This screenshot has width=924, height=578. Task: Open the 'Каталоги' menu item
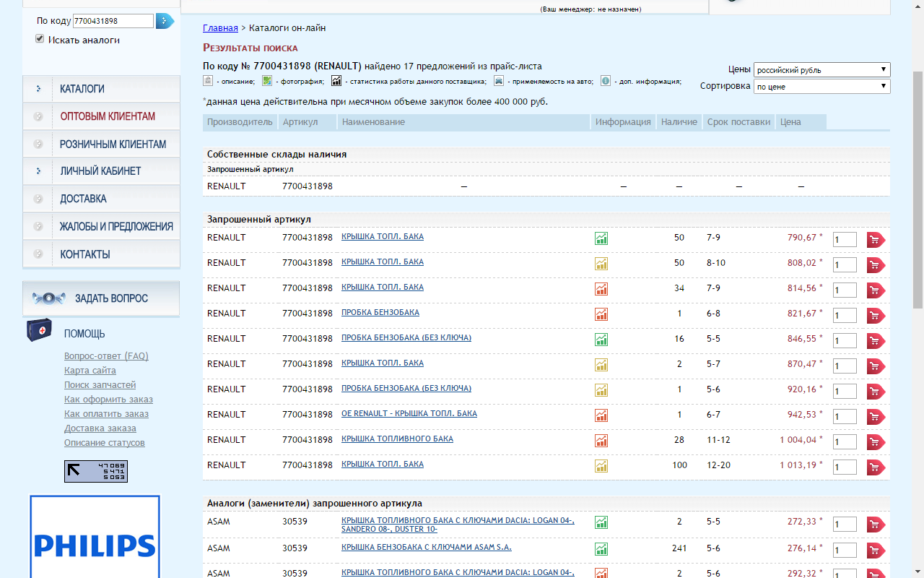pos(101,89)
